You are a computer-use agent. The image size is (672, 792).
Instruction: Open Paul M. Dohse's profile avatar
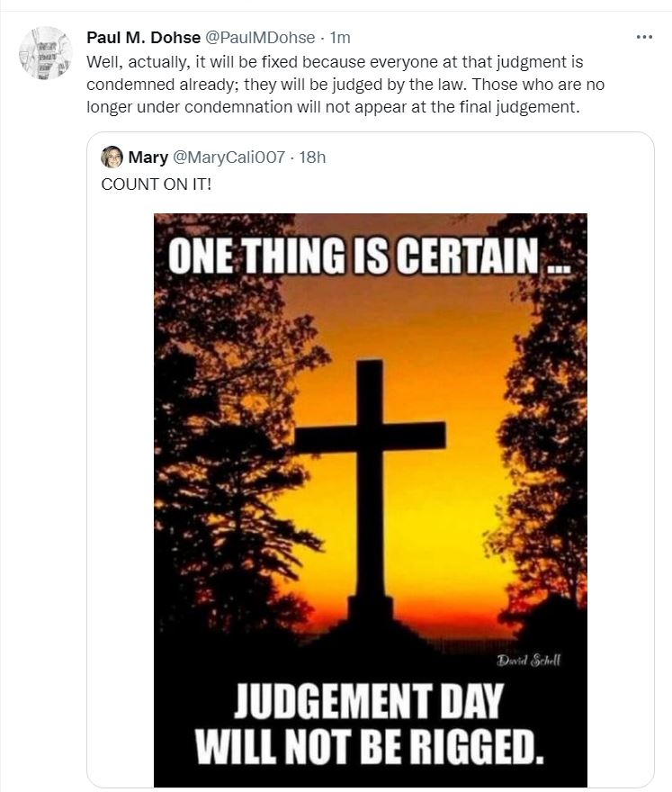[45, 52]
